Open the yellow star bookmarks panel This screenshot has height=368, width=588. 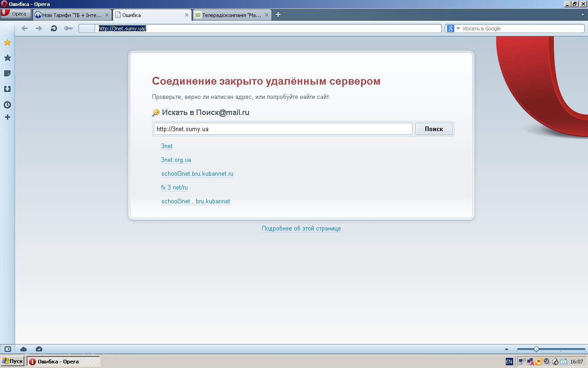7,43
